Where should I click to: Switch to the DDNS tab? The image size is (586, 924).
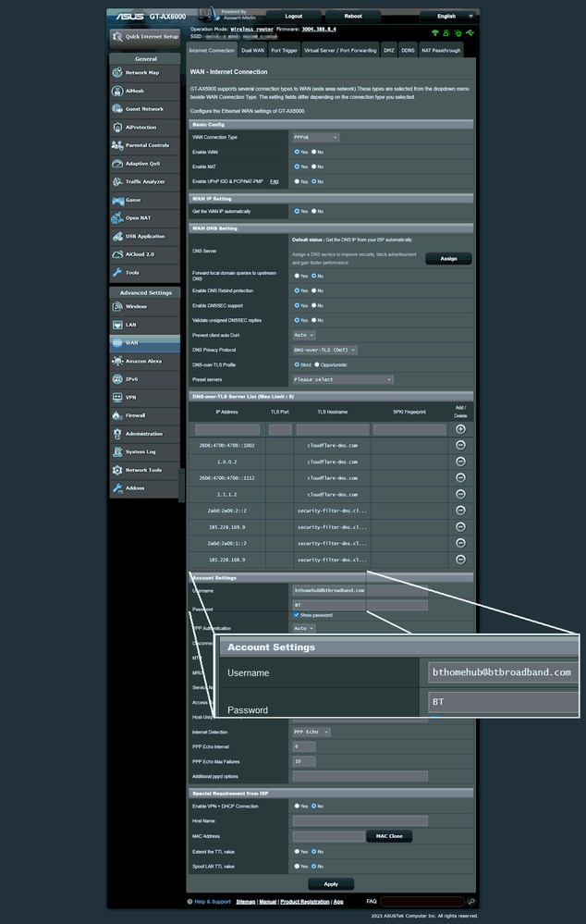tap(408, 50)
